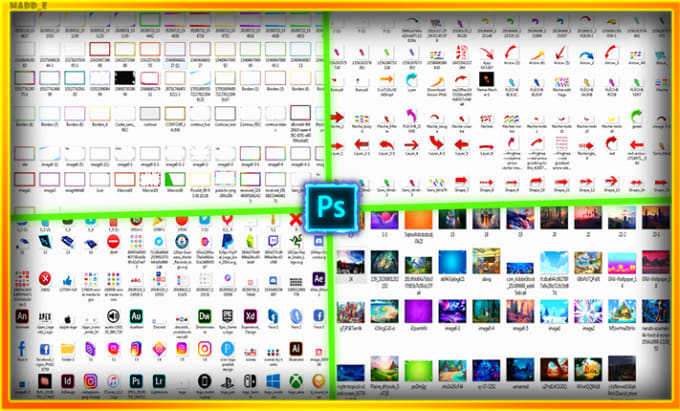Select the cyan curved arrow file
The image size is (680, 411).
point(411,80)
